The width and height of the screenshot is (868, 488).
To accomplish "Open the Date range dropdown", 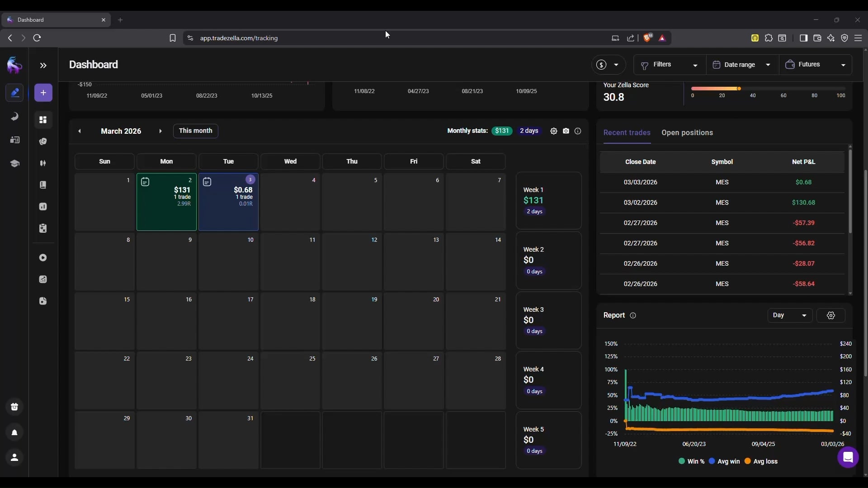I will pos(741,65).
